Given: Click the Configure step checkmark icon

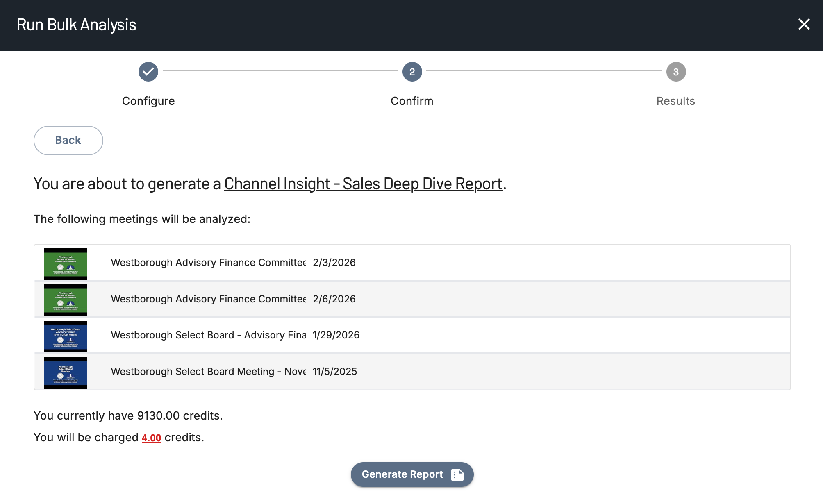Looking at the screenshot, I should pyautogui.click(x=148, y=72).
